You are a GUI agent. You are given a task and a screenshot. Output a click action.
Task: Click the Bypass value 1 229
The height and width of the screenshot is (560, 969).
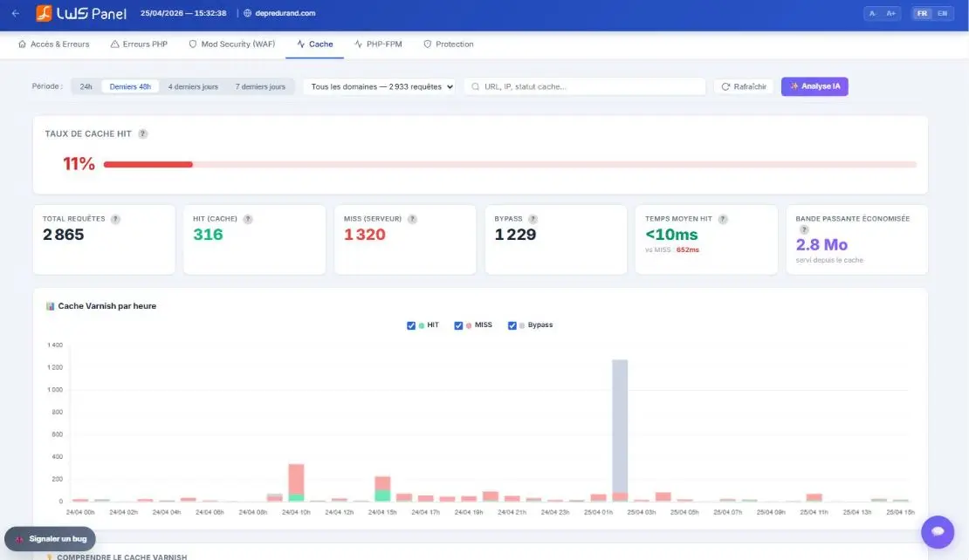pyautogui.click(x=515, y=235)
